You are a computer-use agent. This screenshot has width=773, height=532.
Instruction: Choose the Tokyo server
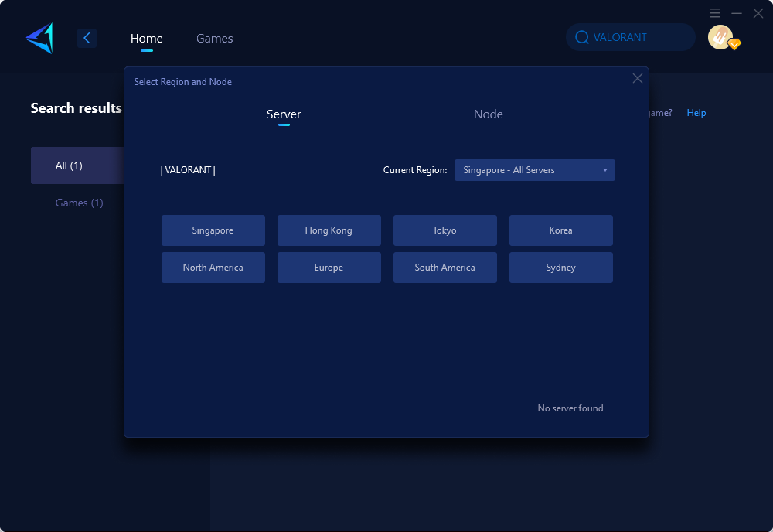(444, 230)
